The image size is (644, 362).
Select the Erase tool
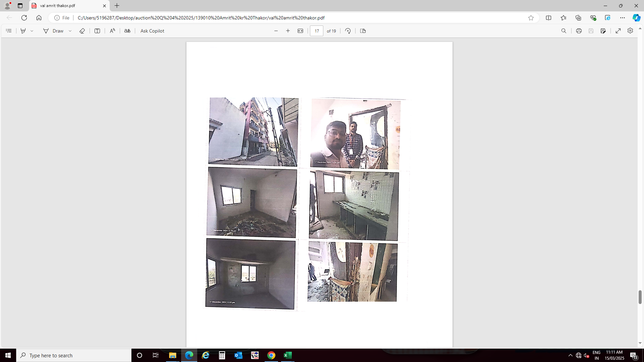82,31
